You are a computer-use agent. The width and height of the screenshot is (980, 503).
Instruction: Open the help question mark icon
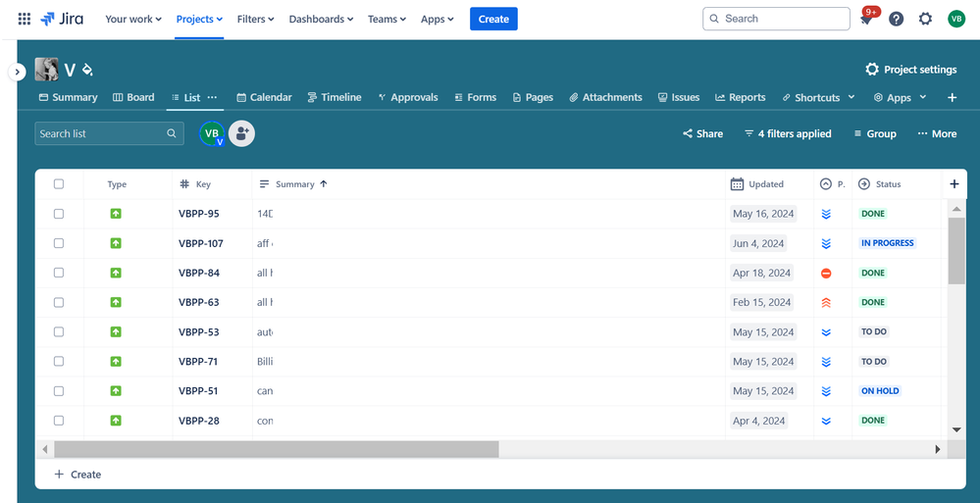(x=897, y=19)
